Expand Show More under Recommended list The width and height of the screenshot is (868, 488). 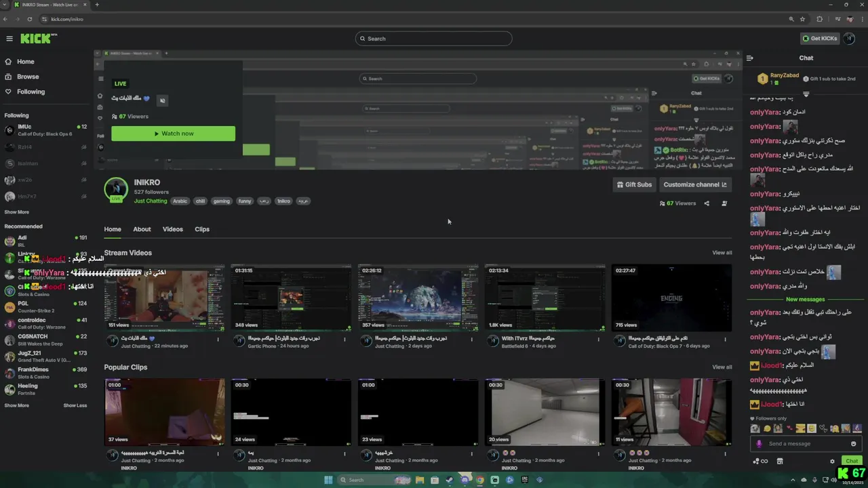click(17, 405)
